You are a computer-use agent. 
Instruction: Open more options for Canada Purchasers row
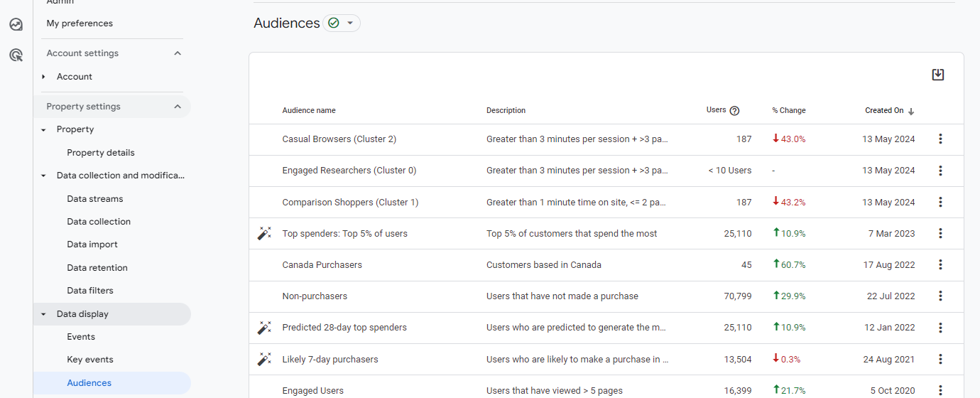pos(940,264)
